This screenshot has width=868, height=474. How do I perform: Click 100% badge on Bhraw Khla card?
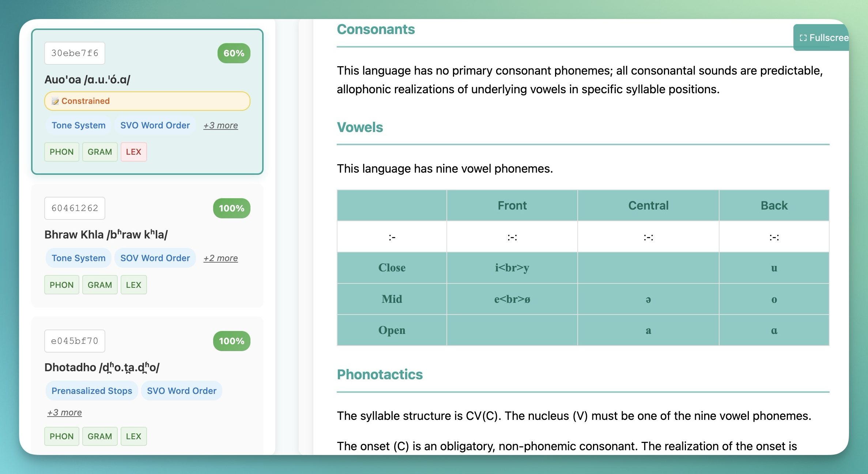231,208
